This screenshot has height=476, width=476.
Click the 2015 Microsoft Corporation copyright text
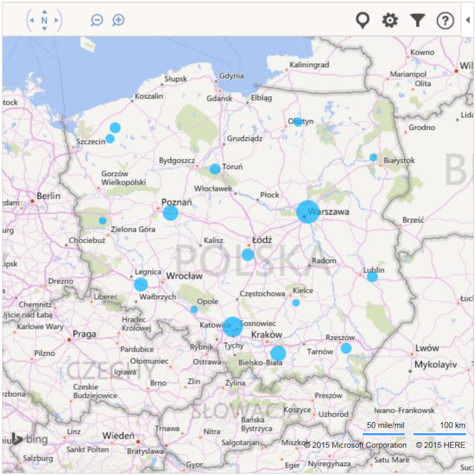pos(355,445)
